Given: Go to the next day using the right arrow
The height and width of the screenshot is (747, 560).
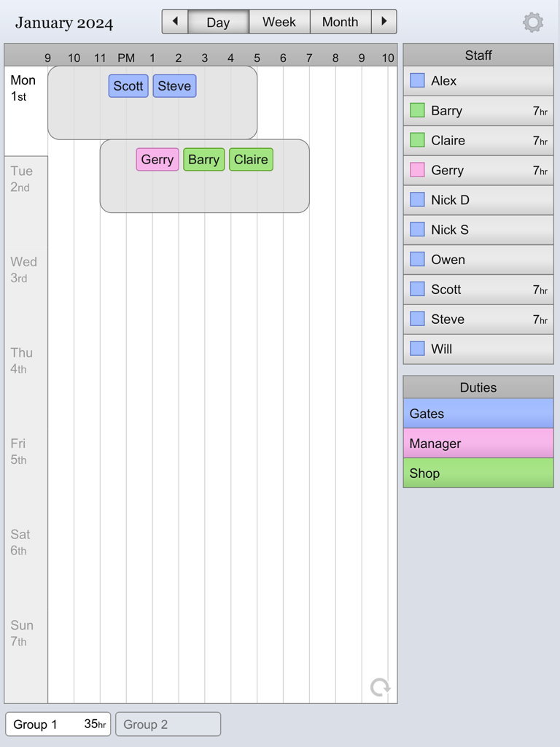Looking at the screenshot, I should [384, 22].
